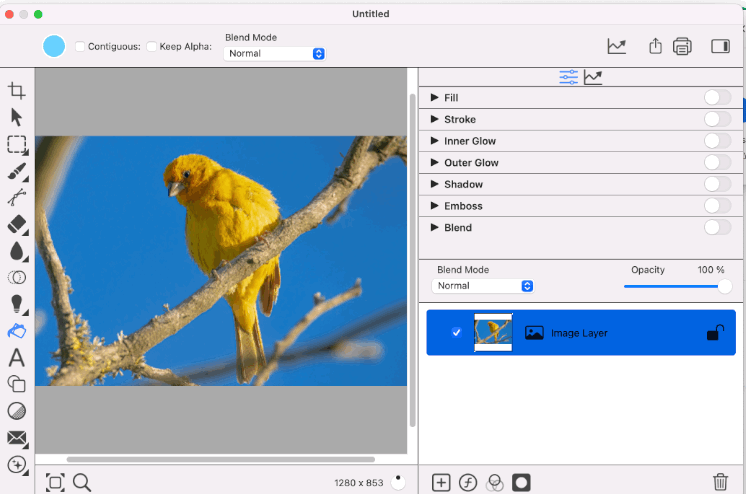The width and height of the screenshot is (746, 494).
Task: Click the magnifying glass zoom icon
Action: click(x=82, y=482)
